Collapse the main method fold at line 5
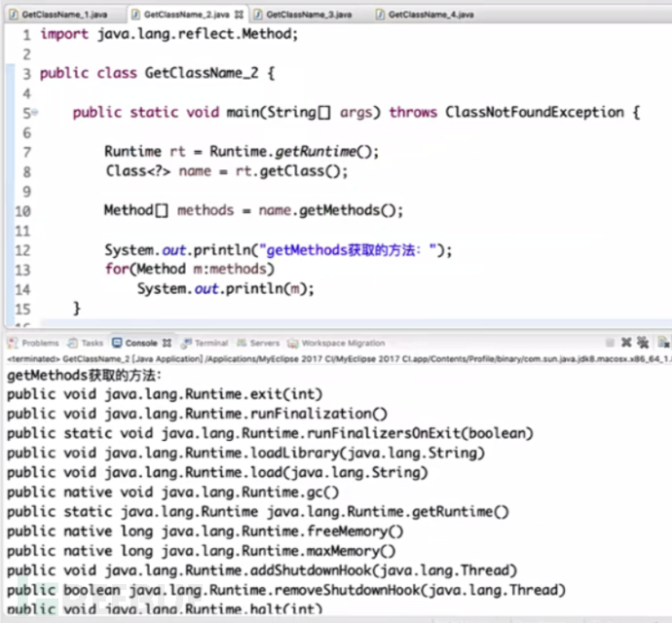Screen dimensions: 672x623 35,113
